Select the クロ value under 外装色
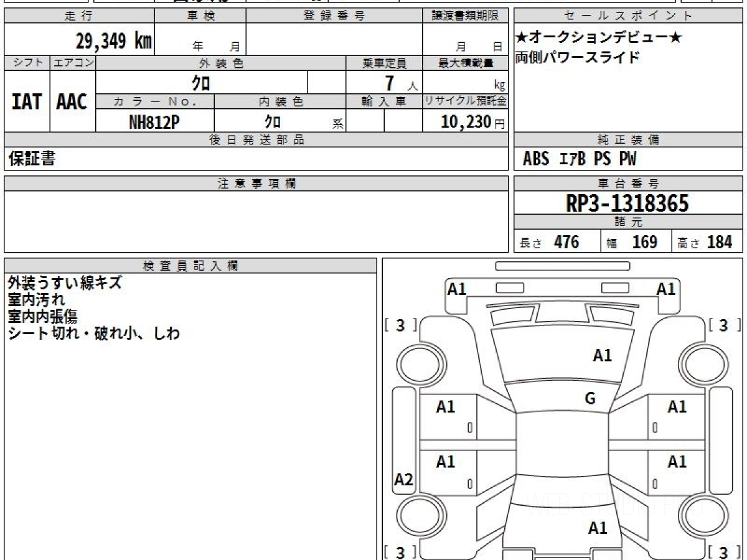 [201, 82]
